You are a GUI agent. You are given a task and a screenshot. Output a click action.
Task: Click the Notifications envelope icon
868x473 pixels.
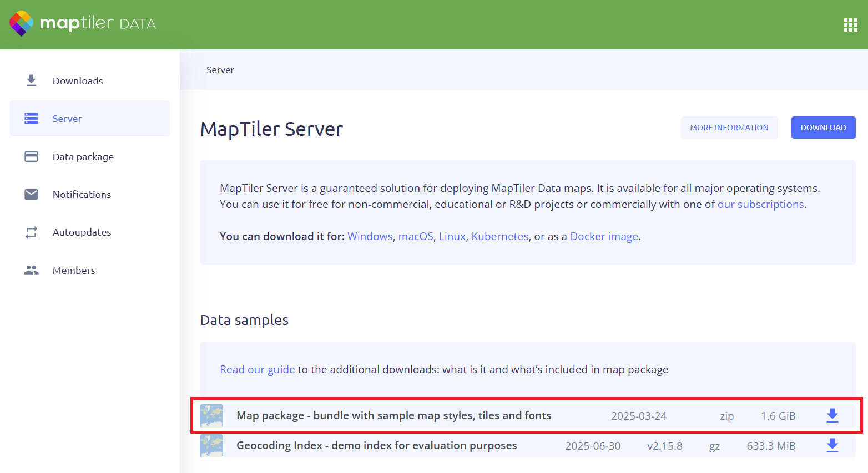click(31, 194)
